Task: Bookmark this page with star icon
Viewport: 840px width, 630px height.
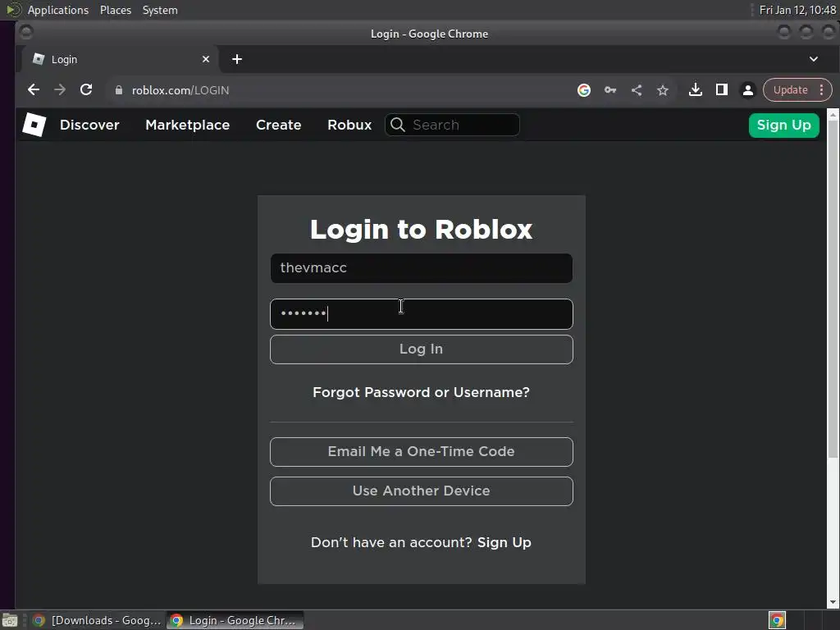Action: [x=663, y=90]
